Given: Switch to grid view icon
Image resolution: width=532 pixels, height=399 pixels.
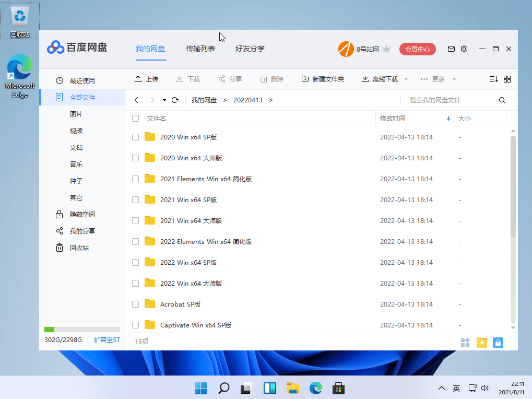Looking at the screenshot, I should click(x=507, y=79).
